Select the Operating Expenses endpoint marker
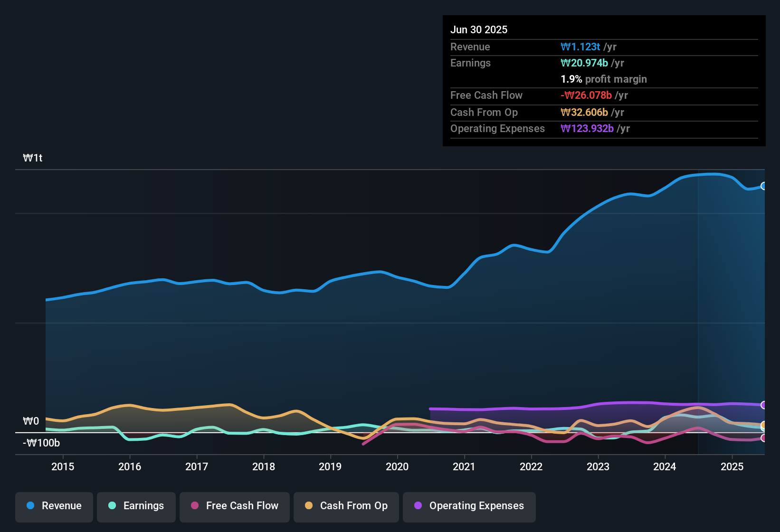This screenshot has width=780, height=532. [x=764, y=405]
